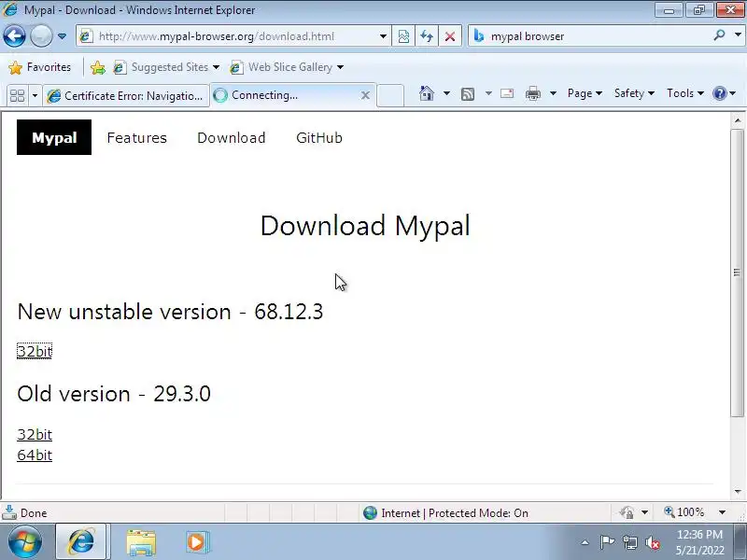Screen dimensions: 747x560
Task: Toggle Compatibility View icon
Action: pos(403,36)
